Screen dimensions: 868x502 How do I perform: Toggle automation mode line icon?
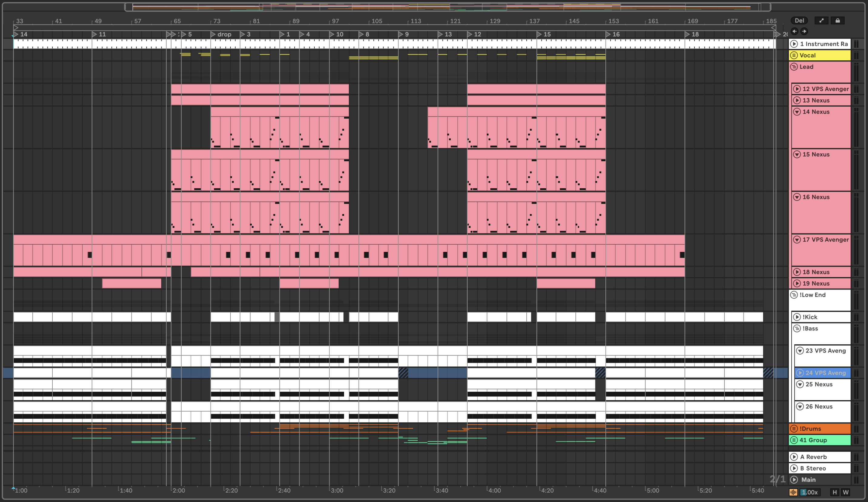point(821,21)
